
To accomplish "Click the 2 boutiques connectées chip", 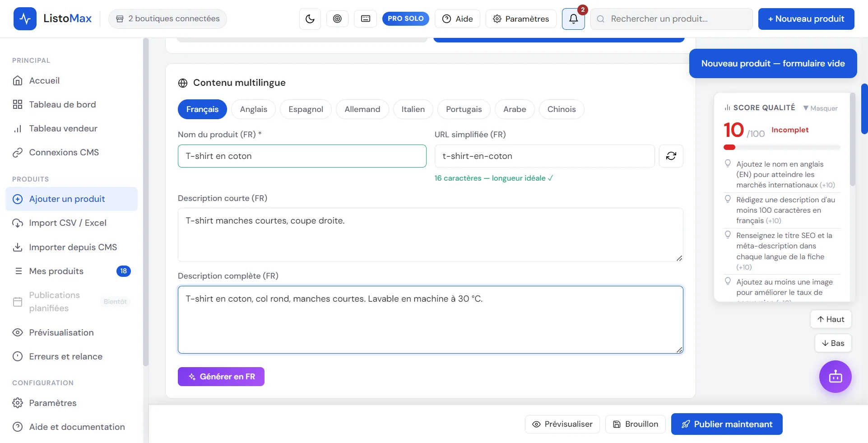I will coord(167,19).
